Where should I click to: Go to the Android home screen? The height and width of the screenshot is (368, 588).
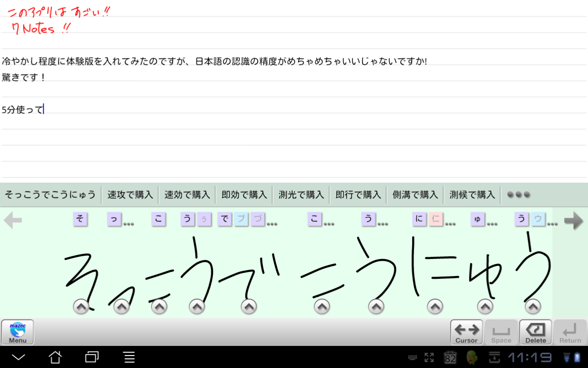click(x=55, y=357)
